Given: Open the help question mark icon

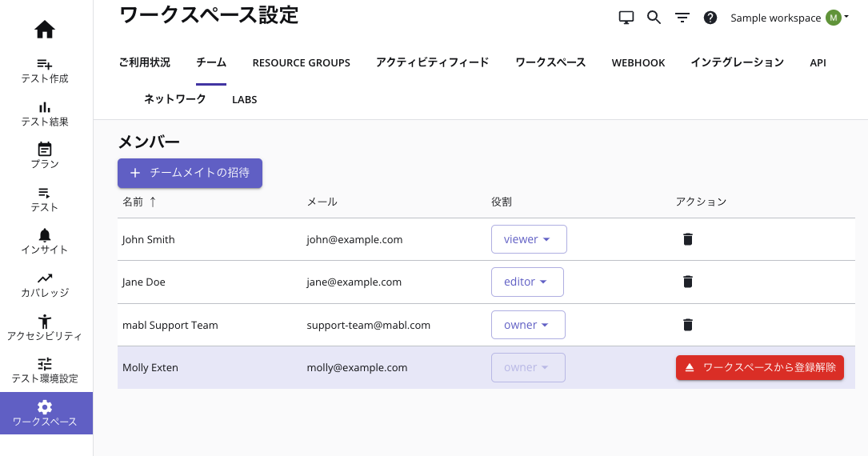Looking at the screenshot, I should (x=710, y=18).
